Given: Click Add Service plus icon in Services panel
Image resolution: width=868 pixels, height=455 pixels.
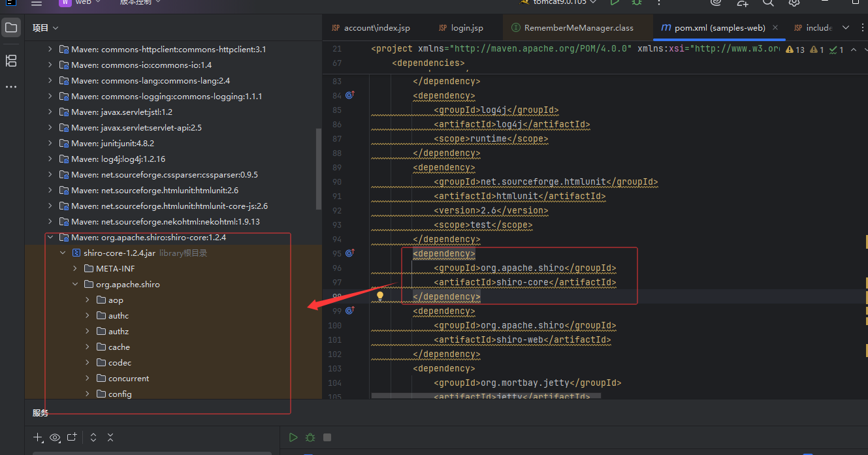Looking at the screenshot, I should click(x=38, y=437).
